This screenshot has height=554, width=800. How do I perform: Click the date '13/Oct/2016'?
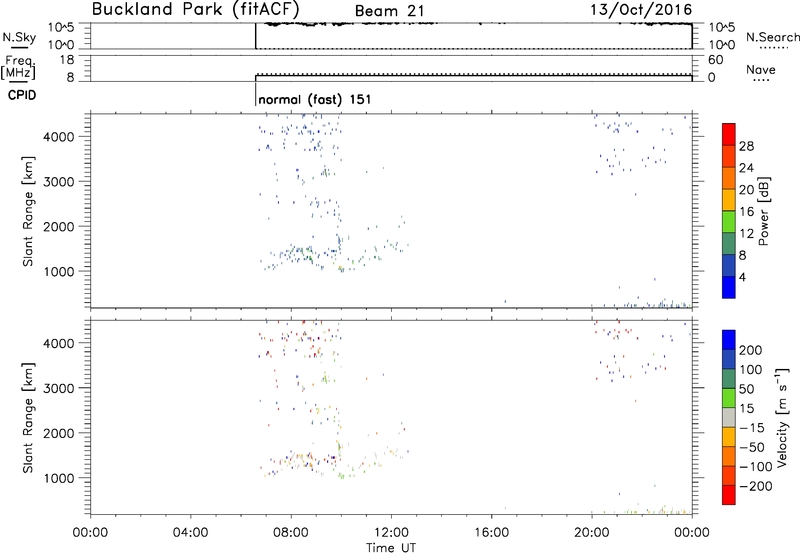coord(641,10)
